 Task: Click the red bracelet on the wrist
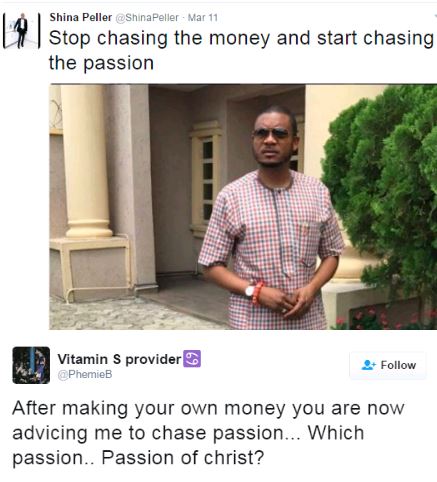(257, 293)
